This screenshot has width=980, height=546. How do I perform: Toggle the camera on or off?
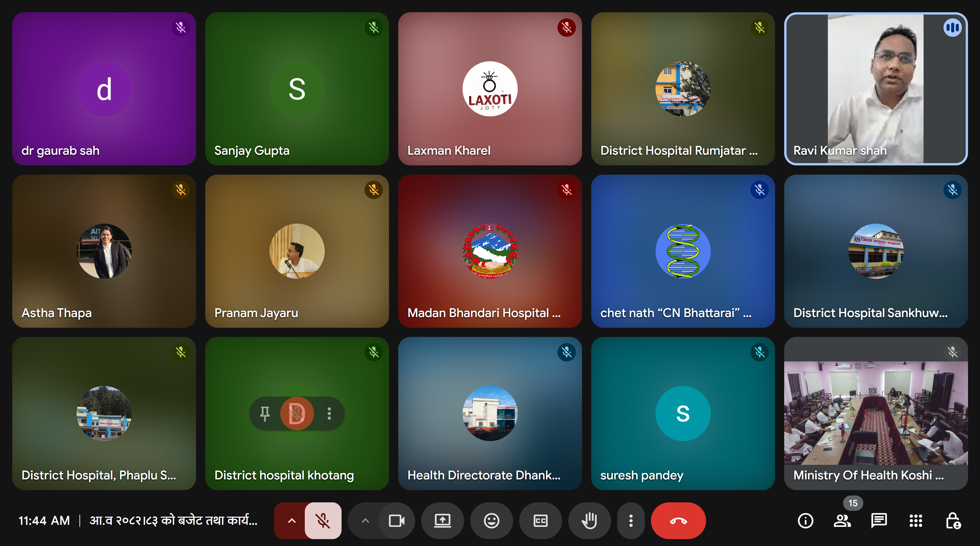pyautogui.click(x=396, y=520)
